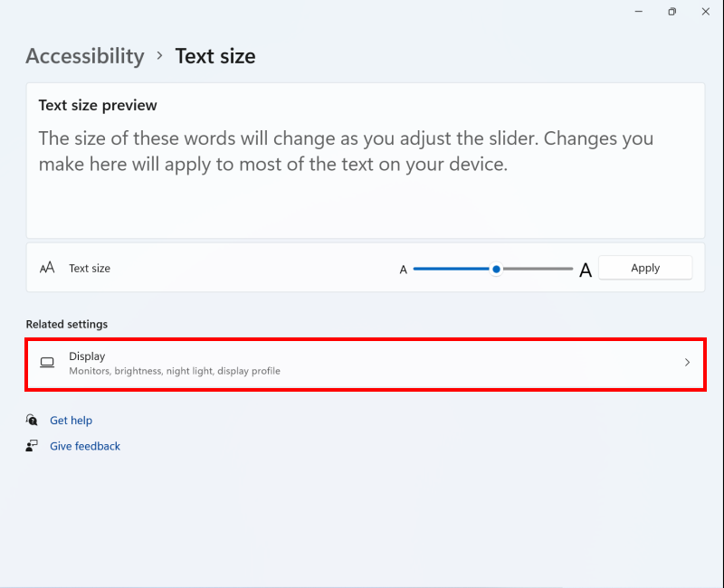Click the Text size AA icon
The width and height of the screenshot is (724, 588).
pos(47,268)
